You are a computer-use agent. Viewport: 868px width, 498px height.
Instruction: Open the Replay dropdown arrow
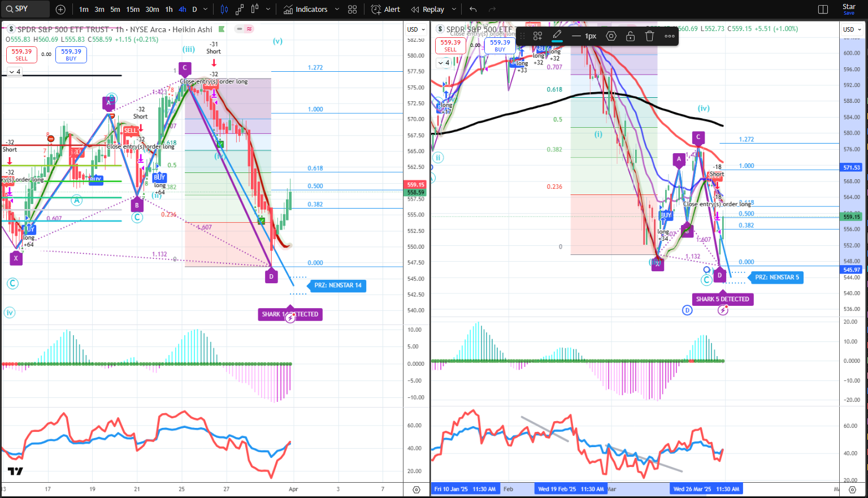[454, 9]
